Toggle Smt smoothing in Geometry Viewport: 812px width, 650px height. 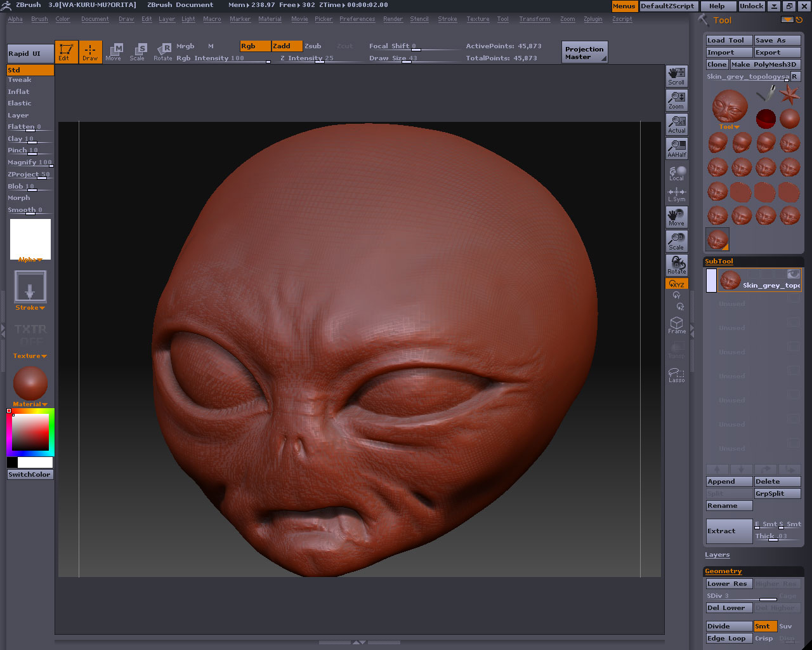pyautogui.click(x=764, y=626)
